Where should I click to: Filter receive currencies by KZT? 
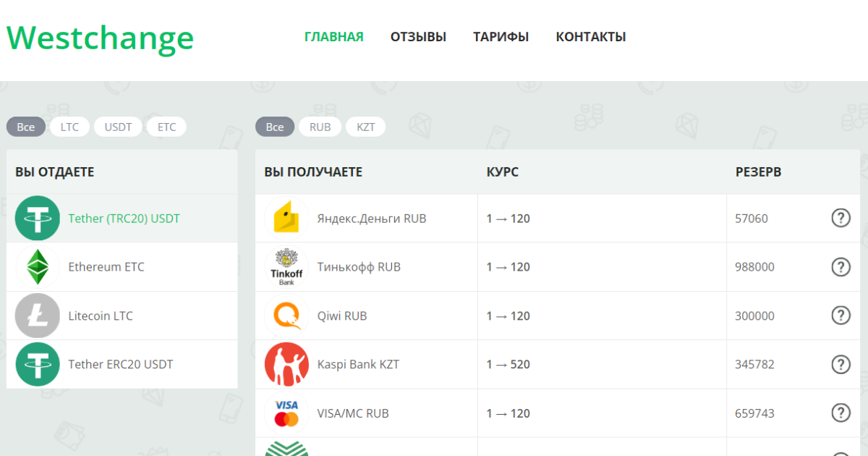point(365,127)
